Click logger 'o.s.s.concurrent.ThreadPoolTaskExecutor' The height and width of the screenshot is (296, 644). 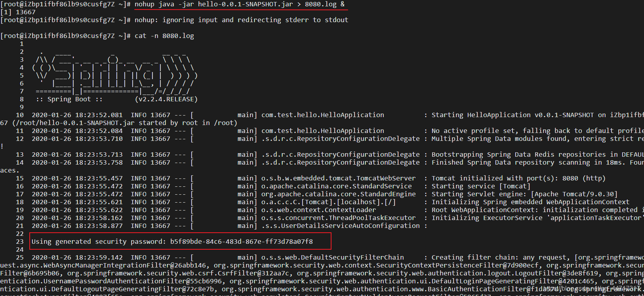click(339, 218)
